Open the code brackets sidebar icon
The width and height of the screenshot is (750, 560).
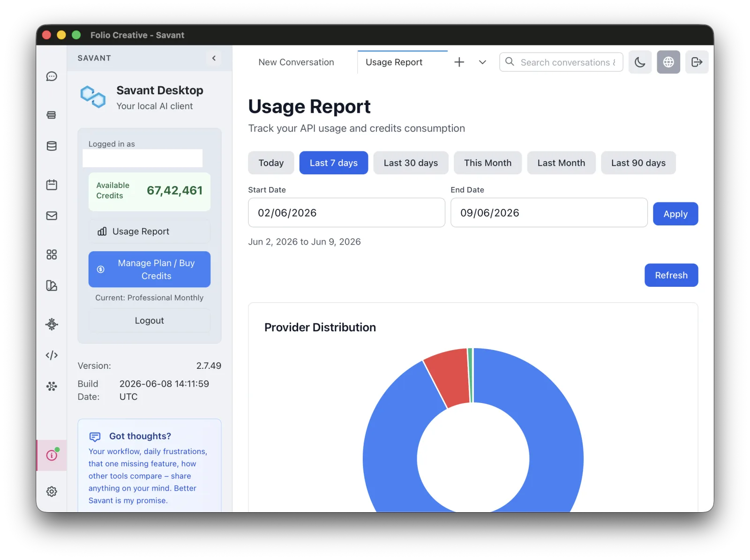[52, 355]
